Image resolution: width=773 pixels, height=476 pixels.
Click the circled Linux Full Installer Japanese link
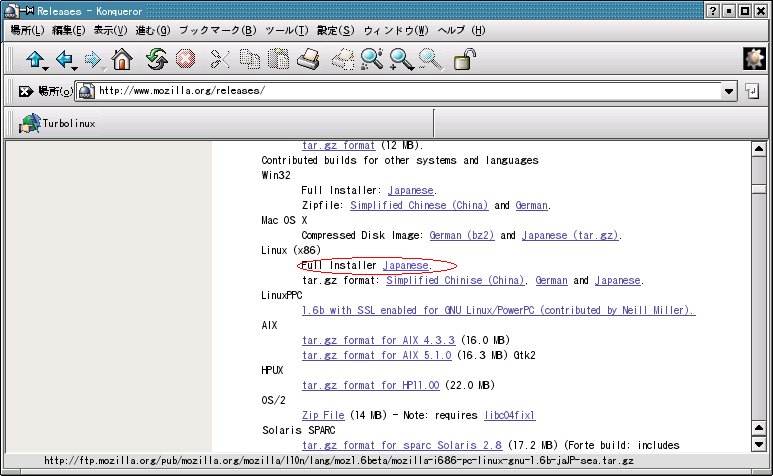coord(406,266)
